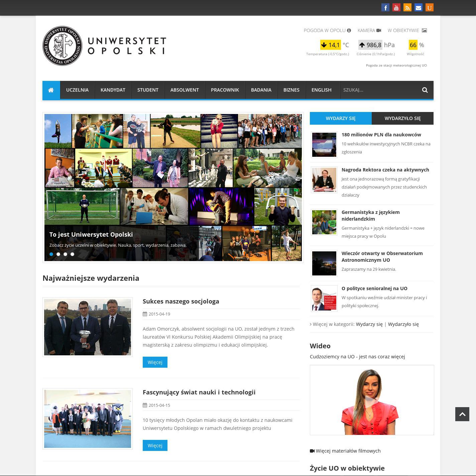
Task: Click the RSS feed icon
Action: 407,8
